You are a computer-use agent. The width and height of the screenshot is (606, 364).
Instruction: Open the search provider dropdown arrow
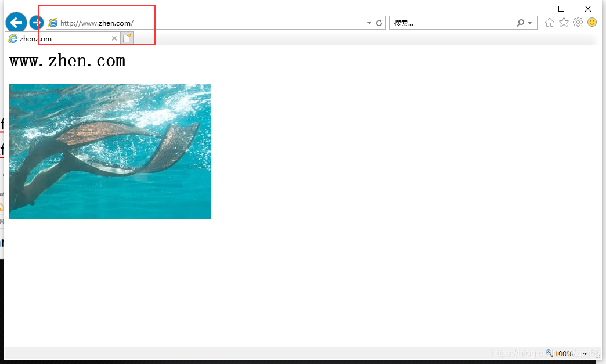(x=530, y=23)
